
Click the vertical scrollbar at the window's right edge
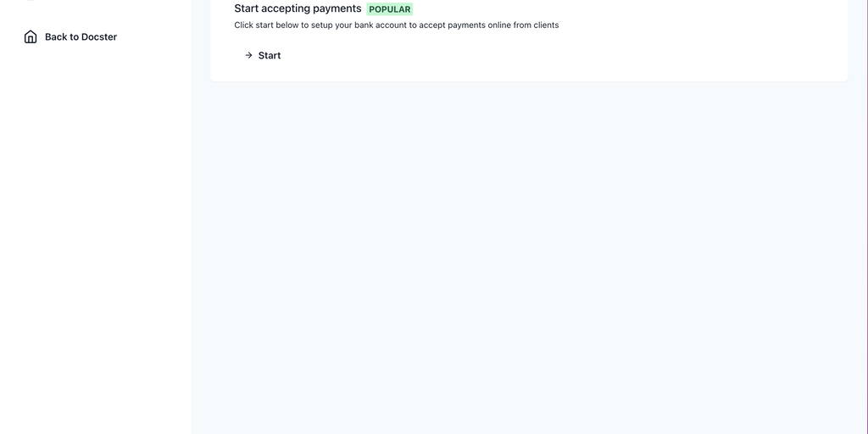pos(866,217)
